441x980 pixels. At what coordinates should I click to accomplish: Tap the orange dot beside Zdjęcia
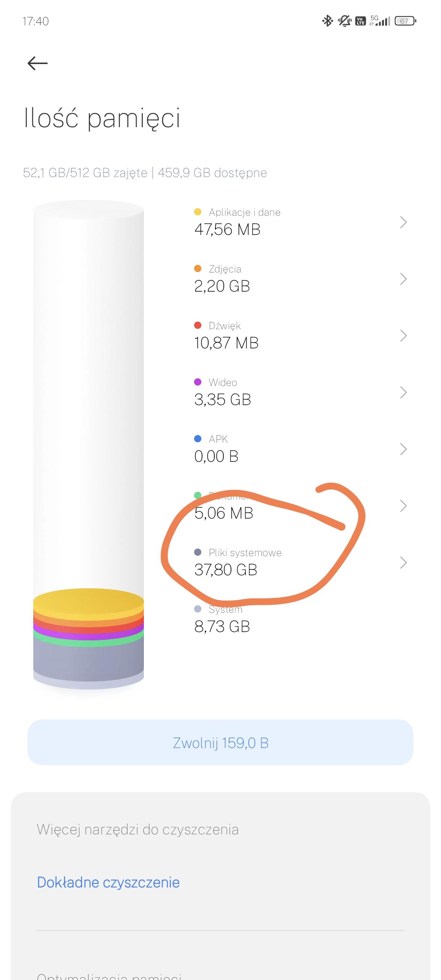point(198,268)
